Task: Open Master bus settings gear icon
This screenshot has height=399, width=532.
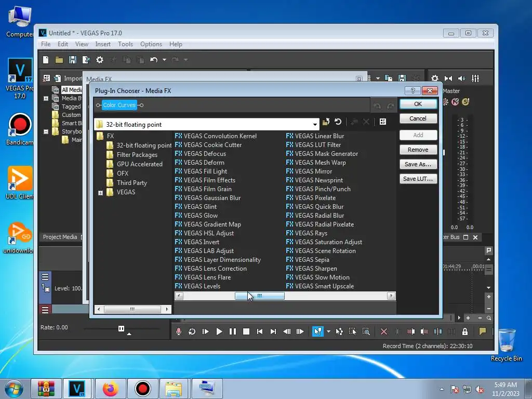Action: click(x=435, y=78)
